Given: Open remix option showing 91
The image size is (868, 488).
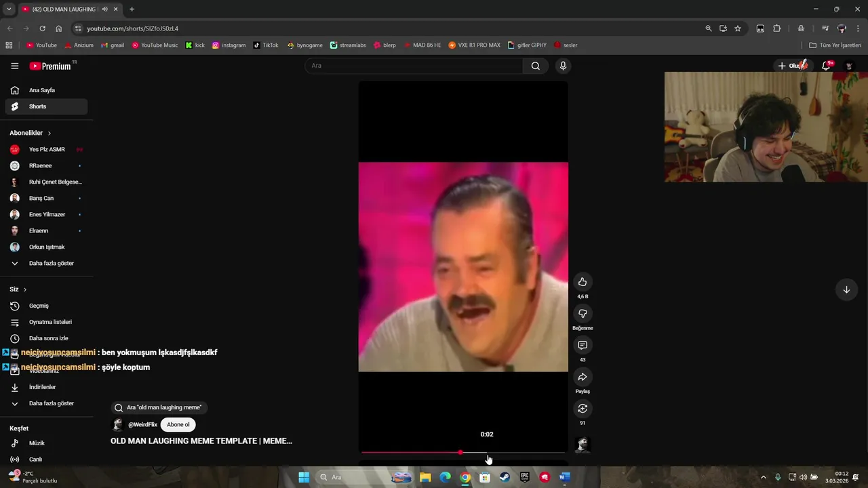Looking at the screenshot, I should tap(583, 409).
